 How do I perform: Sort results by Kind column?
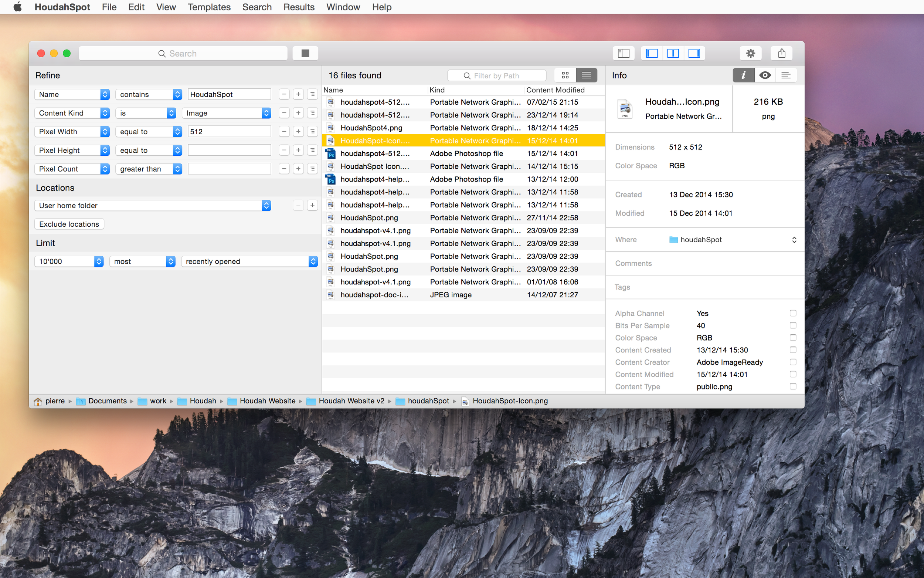[x=476, y=90]
